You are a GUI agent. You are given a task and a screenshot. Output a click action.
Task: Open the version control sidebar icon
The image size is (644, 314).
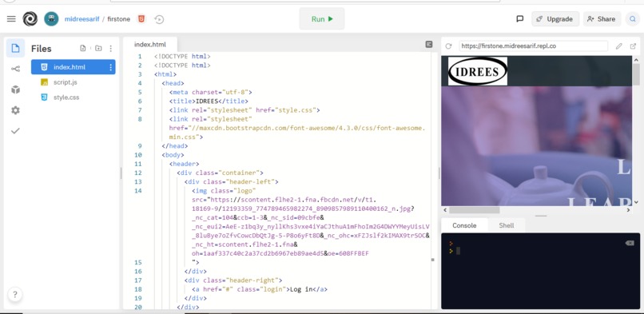tap(15, 69)
